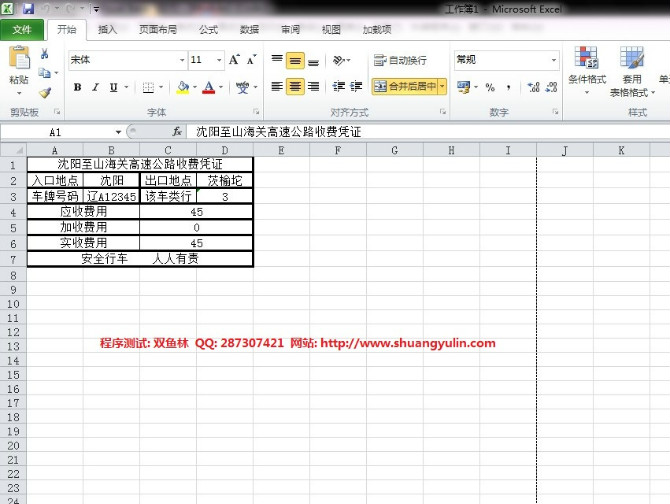Viewport: 670px width, 504px height.
Task: Toggle Align Text Left
Action: pyautogui.click(x=277, y=87)
